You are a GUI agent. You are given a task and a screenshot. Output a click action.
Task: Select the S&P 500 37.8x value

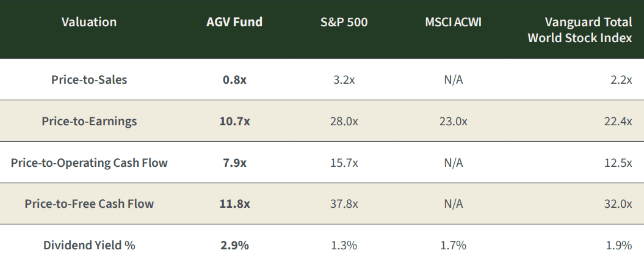coord(344,204)
